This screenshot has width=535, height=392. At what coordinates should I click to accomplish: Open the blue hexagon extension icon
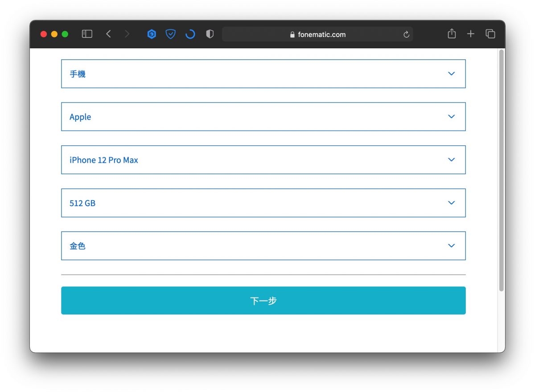(152, 34)
